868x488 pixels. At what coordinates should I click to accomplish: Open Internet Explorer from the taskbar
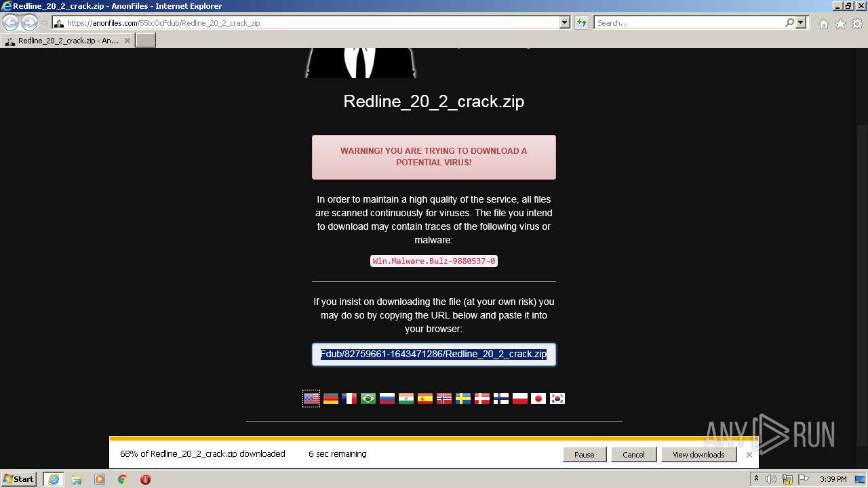(54, 479)
